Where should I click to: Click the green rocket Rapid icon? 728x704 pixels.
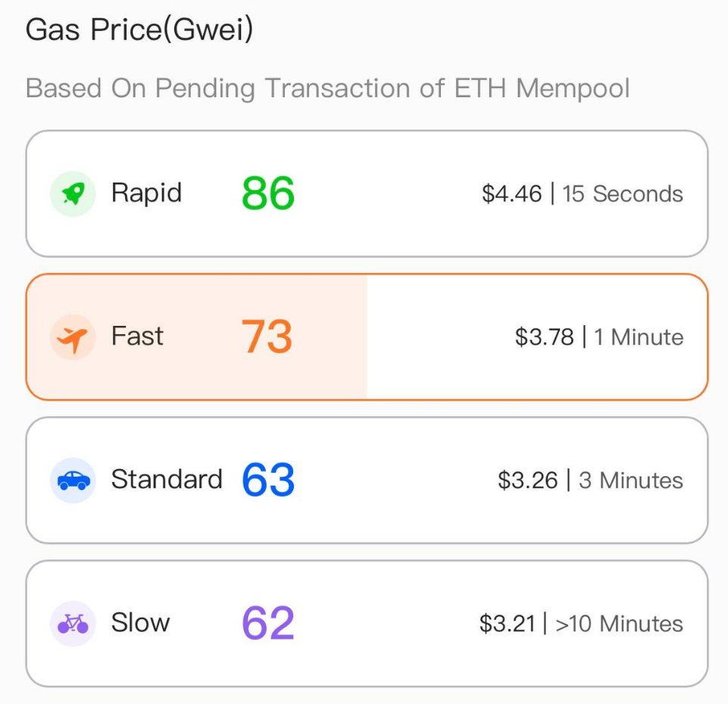coord(73,194)
